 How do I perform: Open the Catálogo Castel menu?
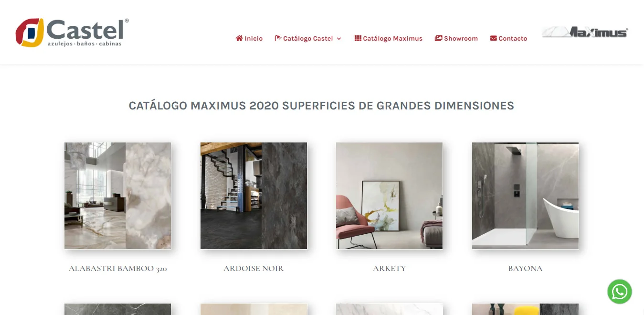click(308, 38)
